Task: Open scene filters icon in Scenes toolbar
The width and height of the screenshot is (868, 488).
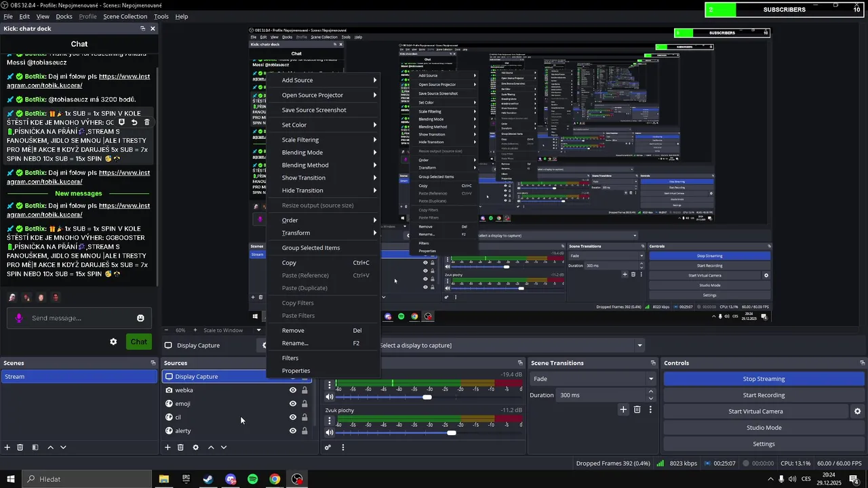Action: pos(35,447)
